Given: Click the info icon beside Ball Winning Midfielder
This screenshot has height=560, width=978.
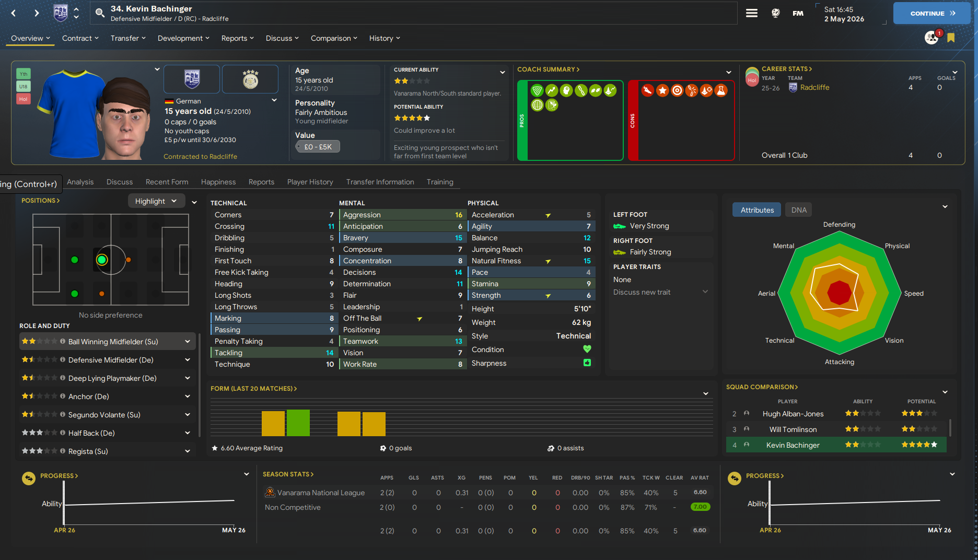Looking at the screenshot, I should click(x=63, y=341).
